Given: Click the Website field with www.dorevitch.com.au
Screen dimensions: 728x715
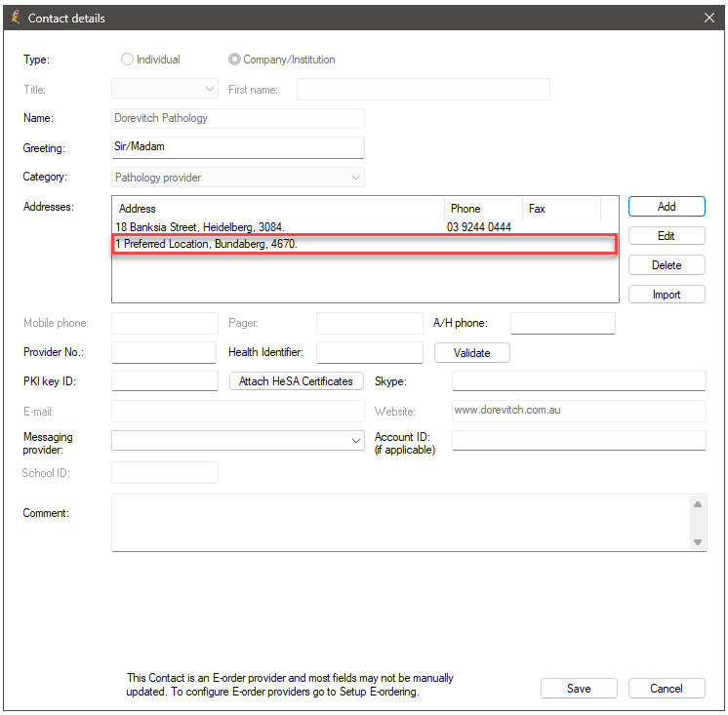Looking at the screenshot, I should pyautogui.click(x=579, y=411).
